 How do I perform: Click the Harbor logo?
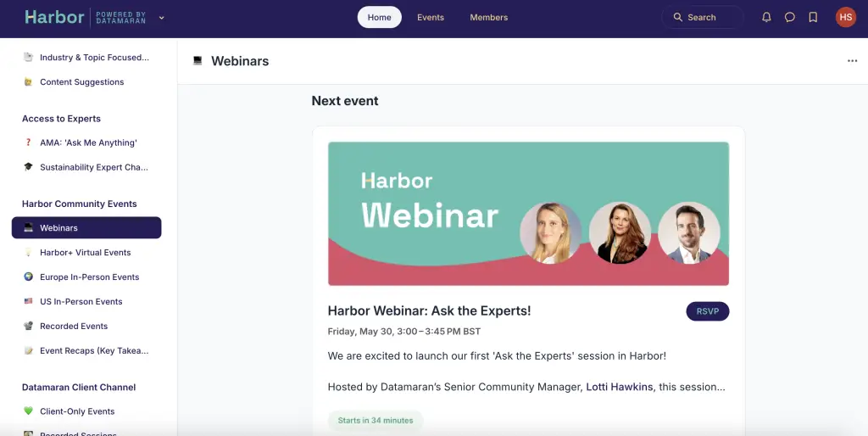54,17
